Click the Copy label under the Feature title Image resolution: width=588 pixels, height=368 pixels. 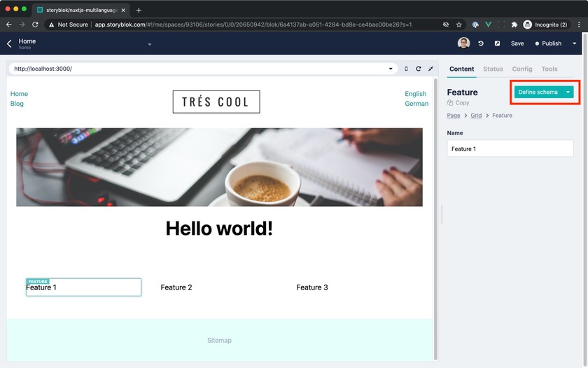pyautogui.click(x=463, y=103)
